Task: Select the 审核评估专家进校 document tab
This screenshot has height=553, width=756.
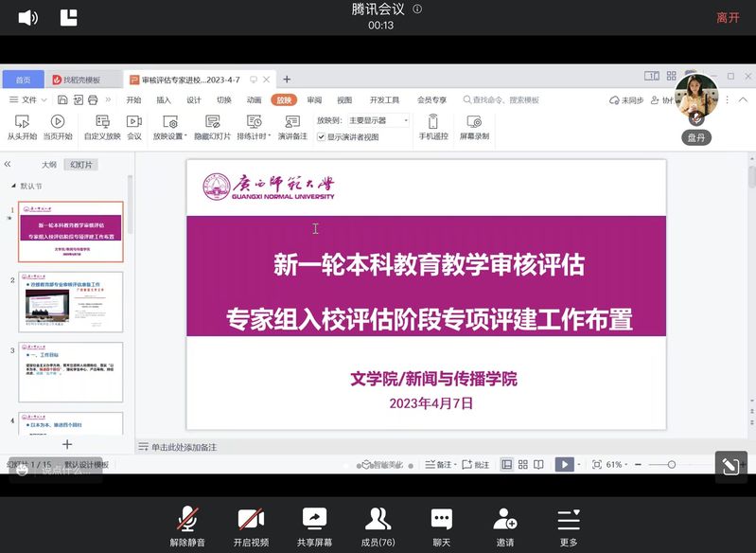Action: point(190,80)
